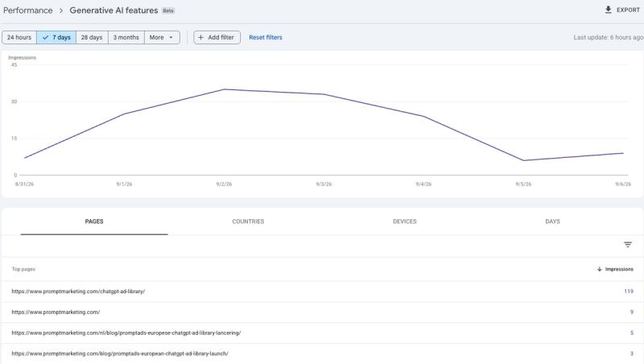The height and width of the screenshot is (364, 644).
Task: Open the nl/blog promptads-europese page row
Action: [322, 333]
